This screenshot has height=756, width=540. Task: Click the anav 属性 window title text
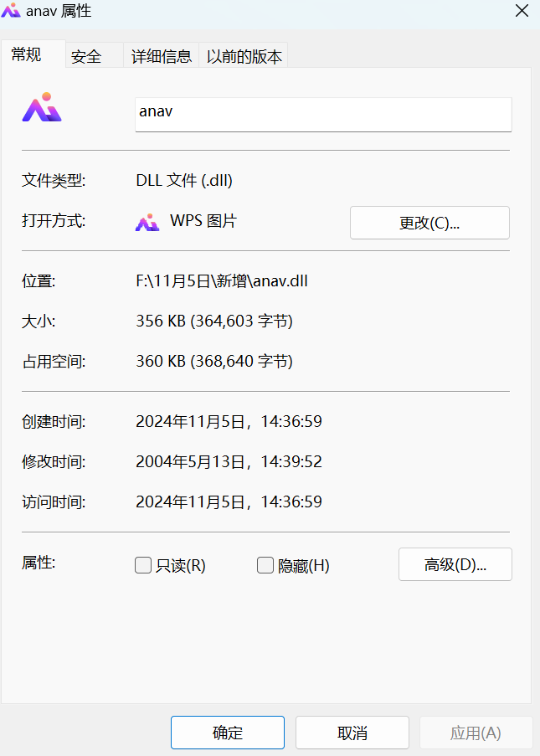point(59,11)
